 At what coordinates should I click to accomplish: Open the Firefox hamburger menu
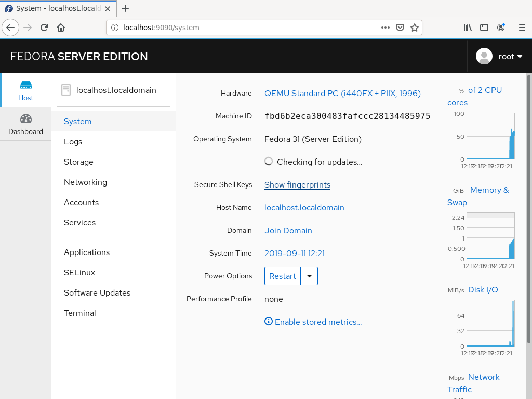[522, 28]
